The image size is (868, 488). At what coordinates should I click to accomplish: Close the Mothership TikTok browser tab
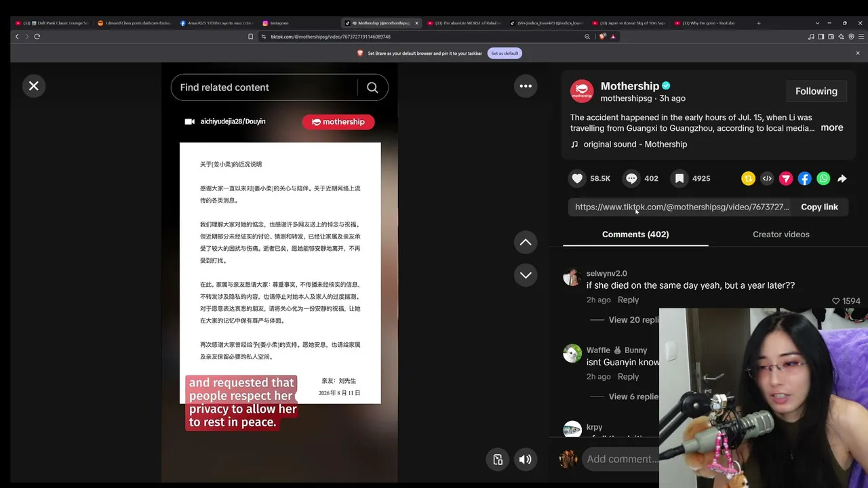pyautogui.click(x=416, y=23)
